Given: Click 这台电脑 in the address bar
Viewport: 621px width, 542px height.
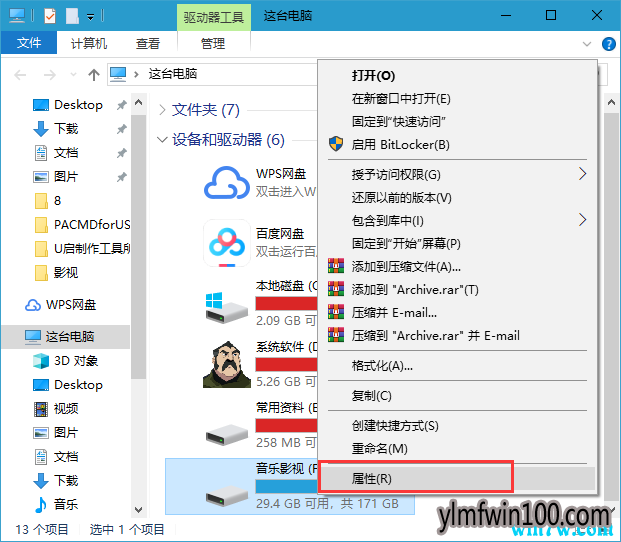Looking at the screenshot, I should 173,74.
